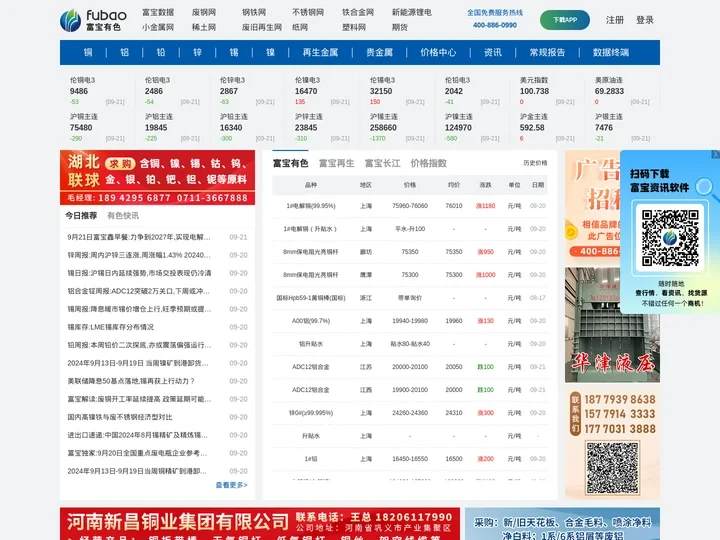This screenshot has width=720, height=540.
Task: Open 数据终端 navigation menu
Action: click(x=611, y=52)
